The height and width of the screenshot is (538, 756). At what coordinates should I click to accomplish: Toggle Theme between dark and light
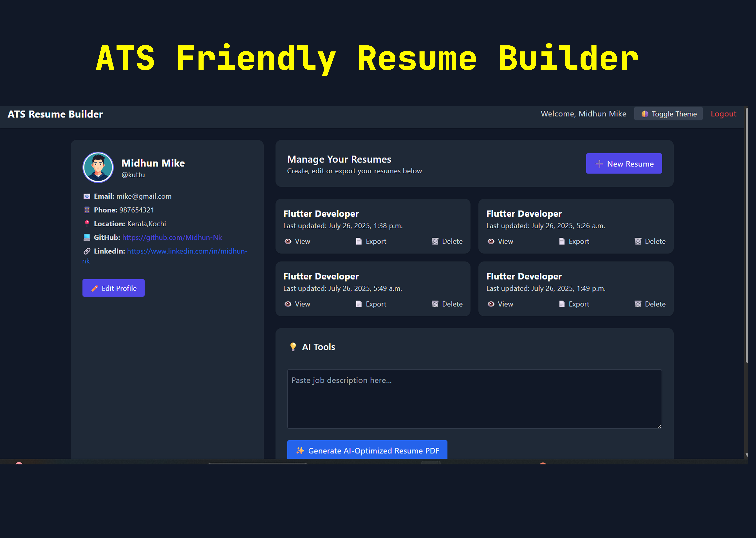[x=668, y=114]
